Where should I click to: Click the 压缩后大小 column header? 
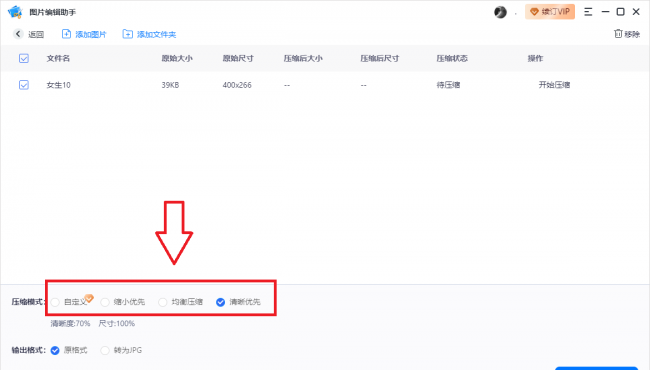pos(303,58)
